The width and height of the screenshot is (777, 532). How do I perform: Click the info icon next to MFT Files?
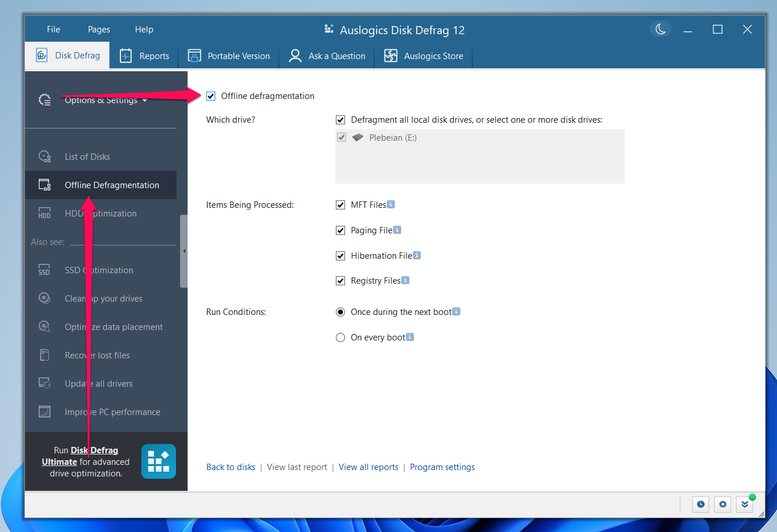point(391,204)
